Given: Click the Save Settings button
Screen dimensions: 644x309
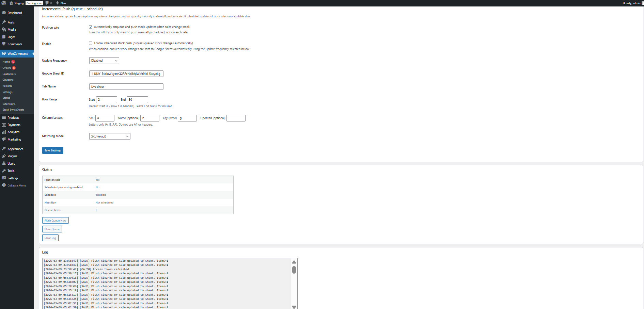Looking at the screenshot, I should click(52, 150).
